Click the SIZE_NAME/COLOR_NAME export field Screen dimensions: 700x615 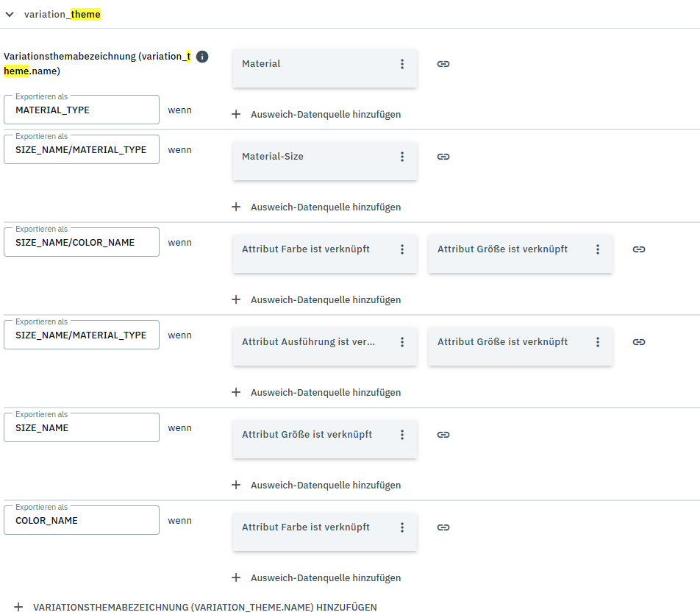coord(82,243)
